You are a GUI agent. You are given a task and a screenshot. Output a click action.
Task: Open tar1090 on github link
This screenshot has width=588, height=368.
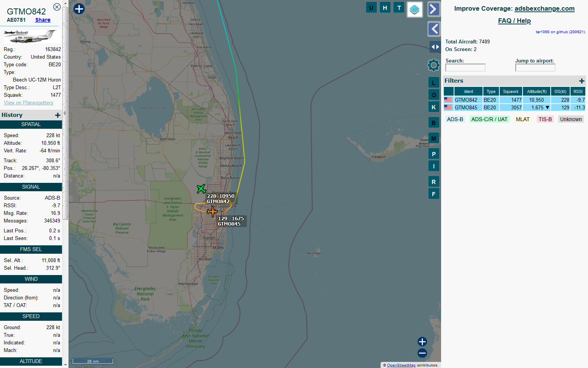pos(560,32)
